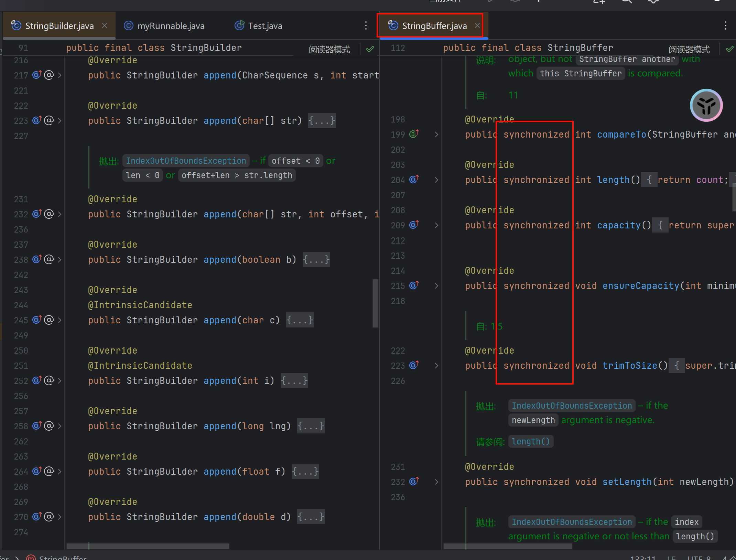This screenshot has height=560, width=736.
Task: Click the floating AI assistant round icon
Action: coord(706,106)
